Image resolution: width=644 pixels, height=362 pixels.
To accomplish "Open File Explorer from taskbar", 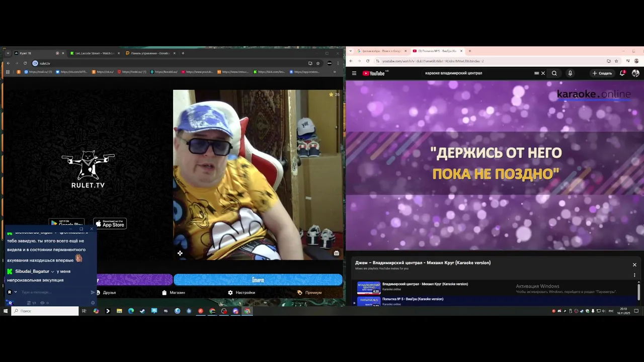I will [x=119, y=311].
